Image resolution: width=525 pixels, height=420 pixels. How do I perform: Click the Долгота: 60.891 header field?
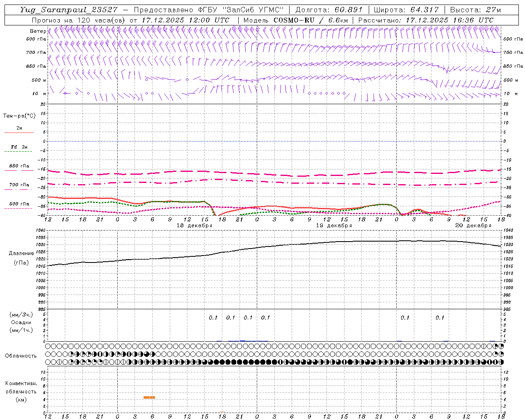tap(329, 10)
